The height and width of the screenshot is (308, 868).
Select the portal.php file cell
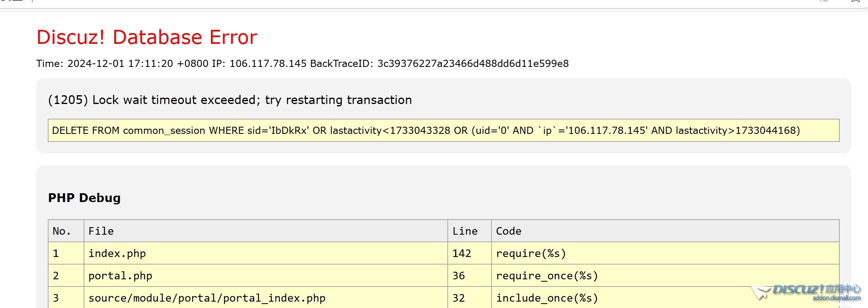pyautogui.click(x=120, y=276)
